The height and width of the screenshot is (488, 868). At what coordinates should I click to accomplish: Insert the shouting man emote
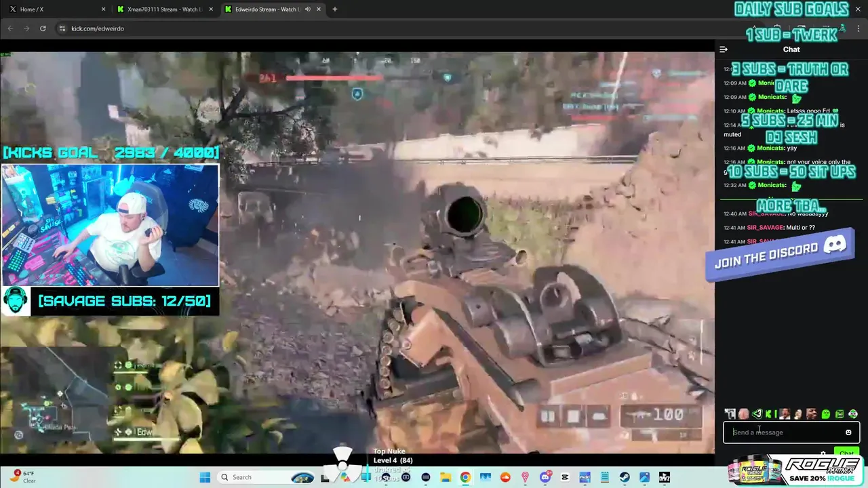click(785, 414)
